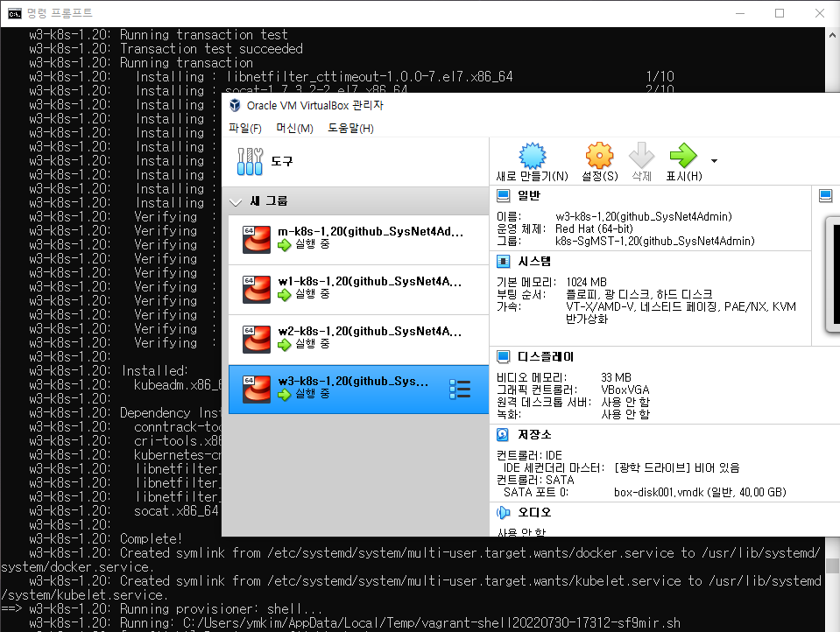Select the w2-k8s-1.20 virtual machine
This screenshot has width=840, height=632.
(358, 339)
